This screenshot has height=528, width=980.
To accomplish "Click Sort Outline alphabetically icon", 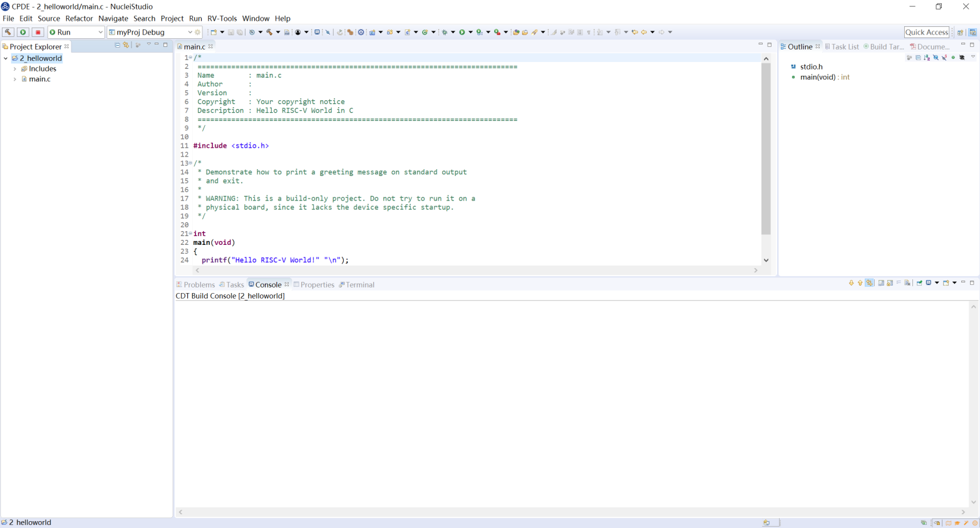I will point(927,58).
